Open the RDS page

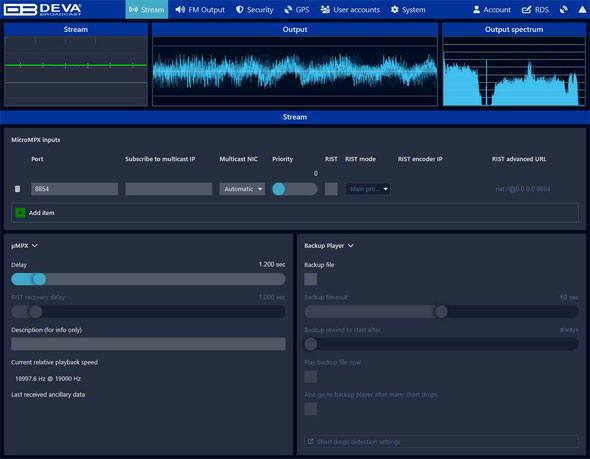pos(535,9)
